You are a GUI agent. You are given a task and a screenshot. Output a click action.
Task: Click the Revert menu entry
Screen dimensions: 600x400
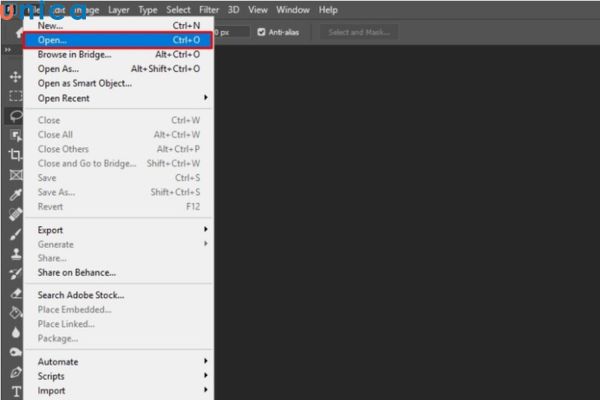coord(118,207)
